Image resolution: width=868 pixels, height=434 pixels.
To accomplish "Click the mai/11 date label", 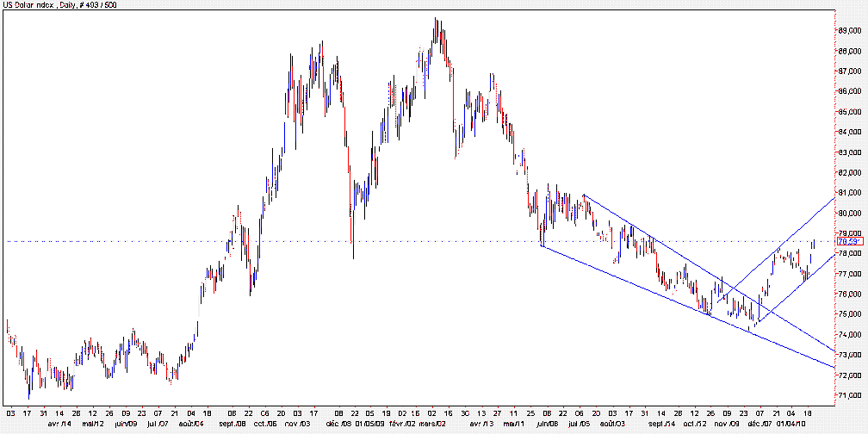I will pyautogui.click(x=513, y=424).
